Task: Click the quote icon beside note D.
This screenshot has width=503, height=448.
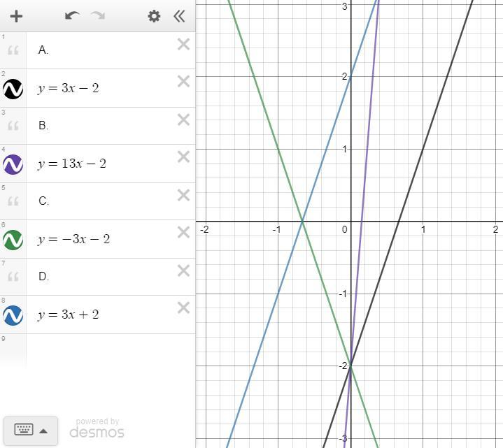Action: [x=13, y=277]
